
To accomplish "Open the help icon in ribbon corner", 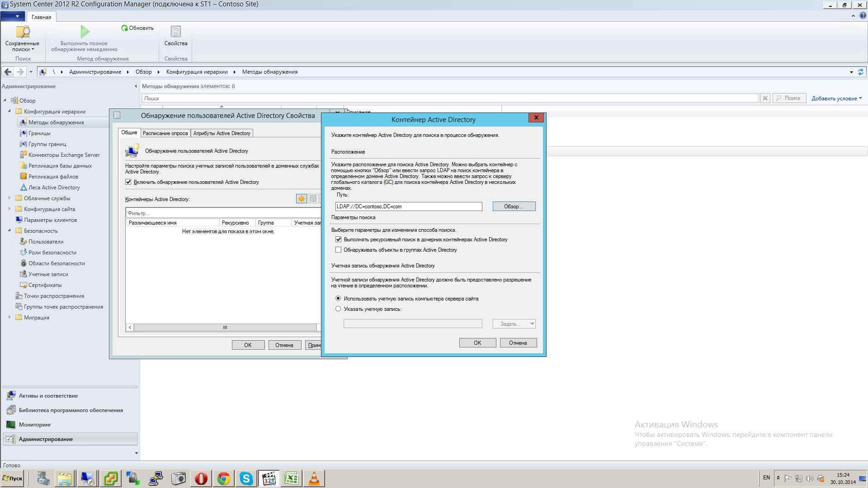I will [x=863, y=16].
